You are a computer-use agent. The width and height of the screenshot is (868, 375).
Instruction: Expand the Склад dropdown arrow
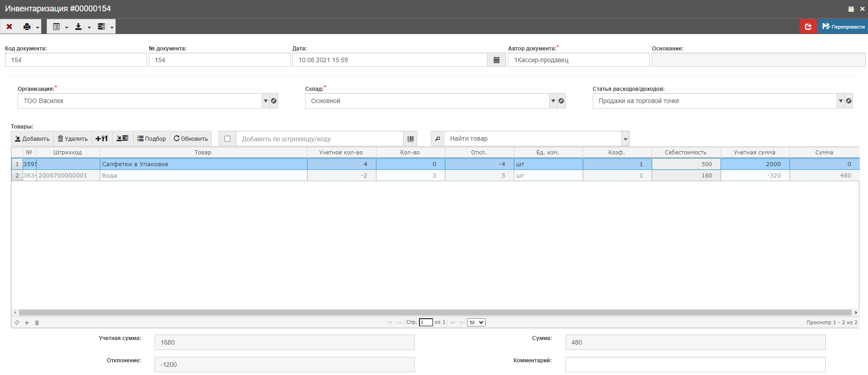pos(553,101)
